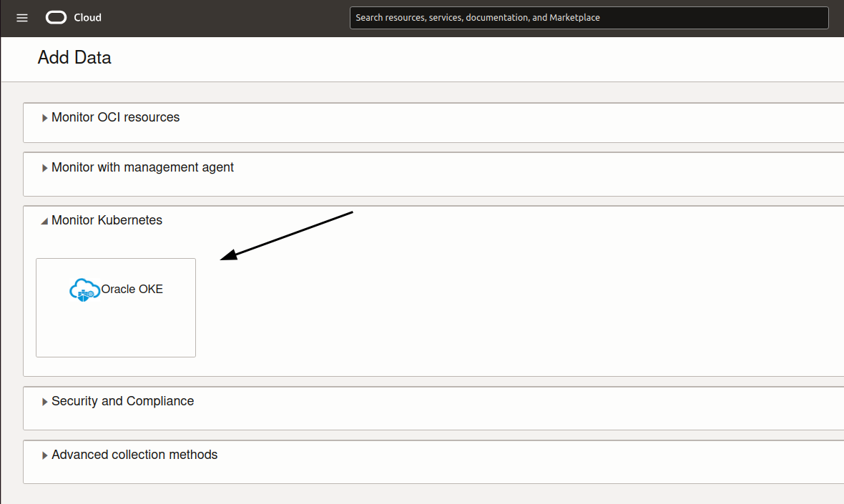This screenshot has height=504, width=844.
Task: Select the Monitor with management agent label
Action: click(x=142, y=167)
